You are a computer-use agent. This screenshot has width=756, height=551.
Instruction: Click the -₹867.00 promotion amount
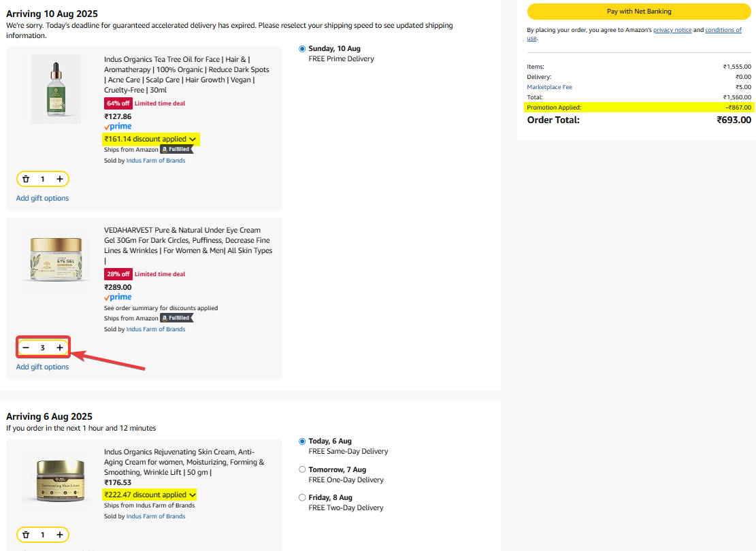click(738, 107)
